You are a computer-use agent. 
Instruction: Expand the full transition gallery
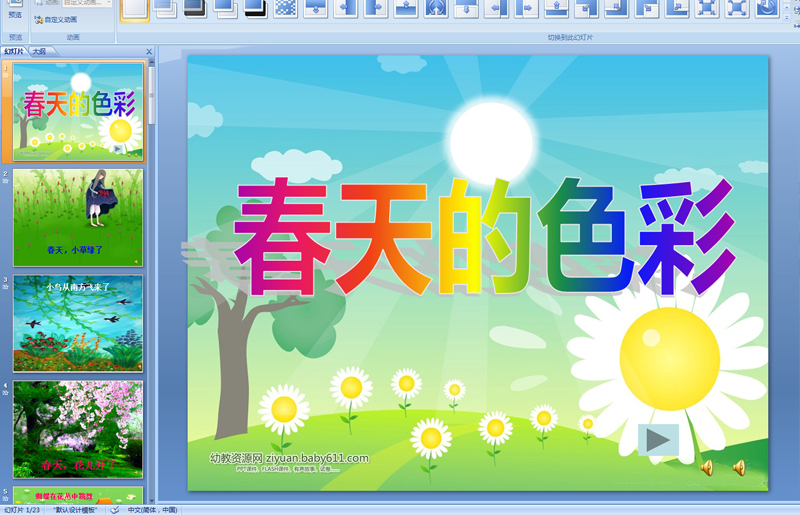coord(788,18)
